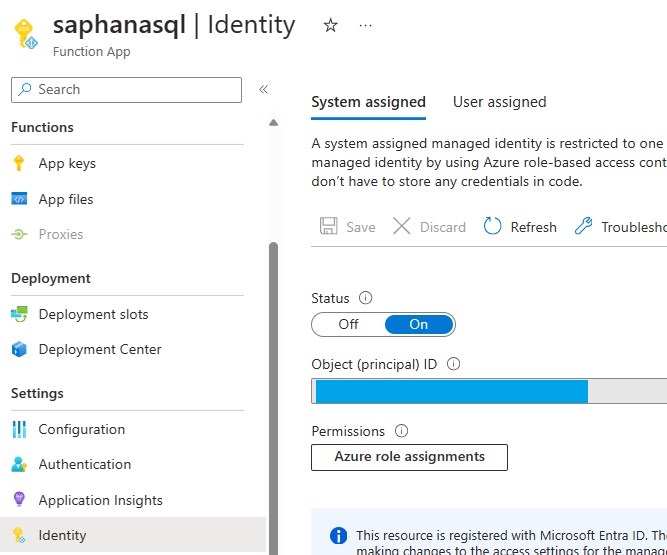The height and width of the screenshot is (555, 667).
Task: Click the Application Insights bulb icon
Action: coord(19,499)
